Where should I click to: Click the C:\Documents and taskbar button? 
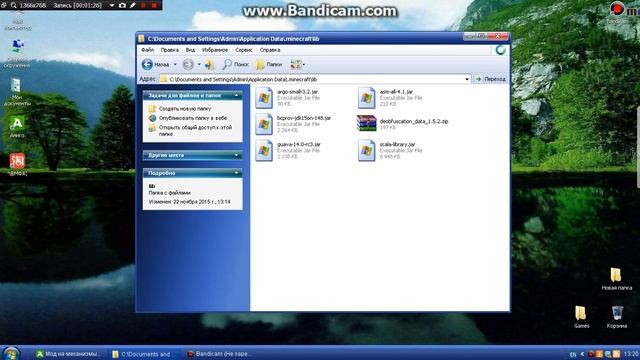(143, 354)
